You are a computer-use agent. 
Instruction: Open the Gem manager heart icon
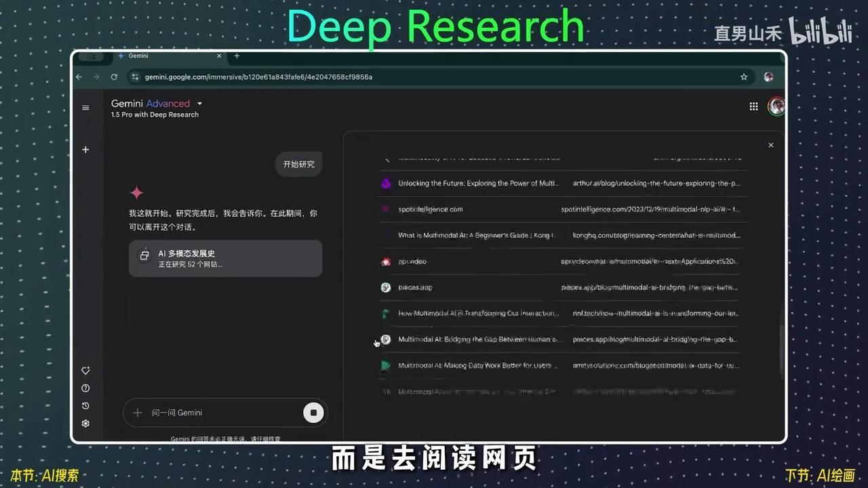point(85,371)
